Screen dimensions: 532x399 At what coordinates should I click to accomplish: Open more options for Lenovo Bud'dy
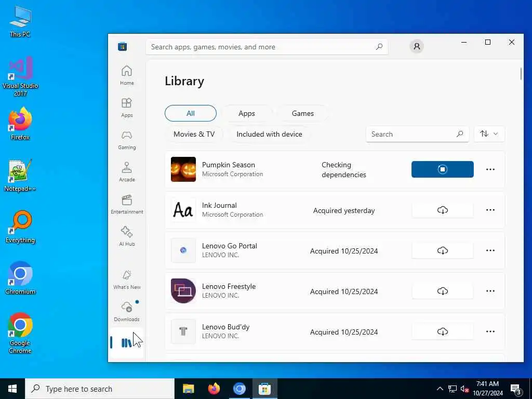[x=490, y=331]
